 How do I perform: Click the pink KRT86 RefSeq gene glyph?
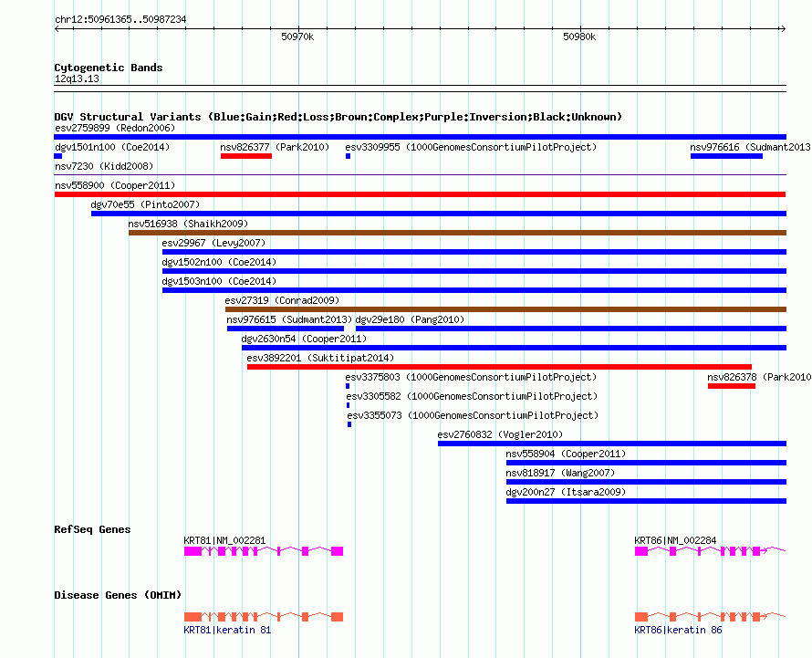pos(710,551)
